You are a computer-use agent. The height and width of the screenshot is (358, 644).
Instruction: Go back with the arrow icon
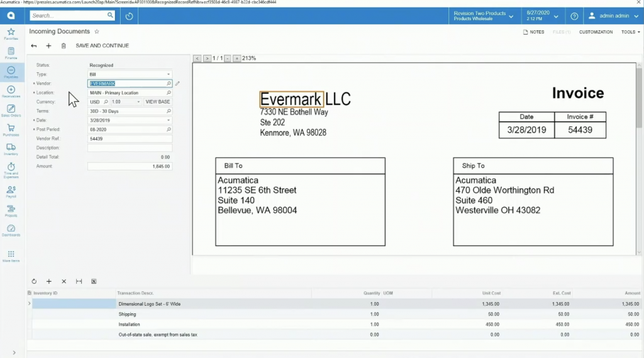[x=34, y=46]
